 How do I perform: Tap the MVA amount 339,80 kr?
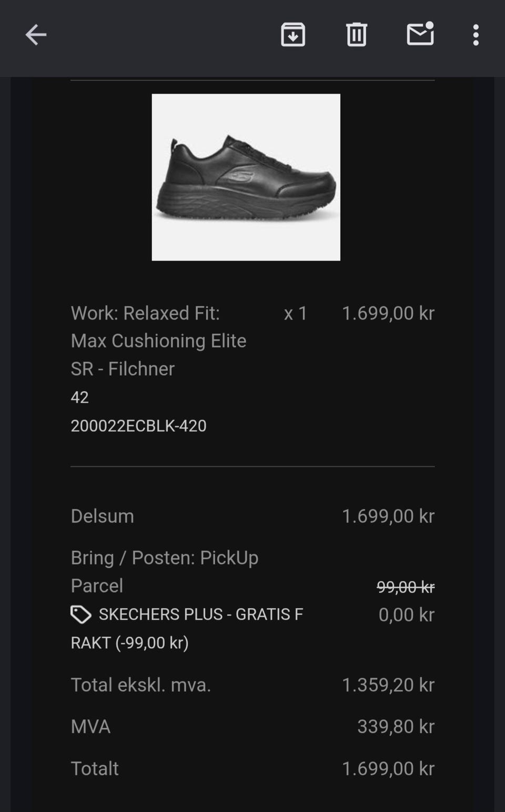click(x=396, y=727)
